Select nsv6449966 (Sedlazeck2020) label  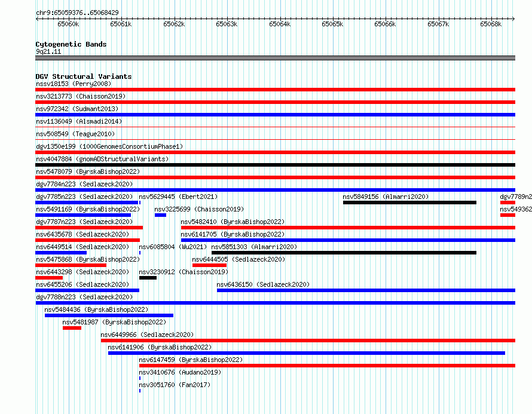click(x=147, y=335)
